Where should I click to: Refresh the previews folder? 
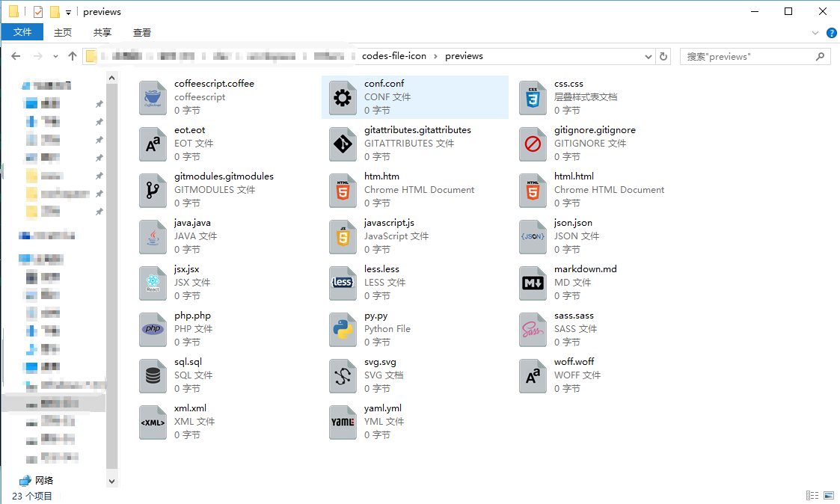(663, 56)
